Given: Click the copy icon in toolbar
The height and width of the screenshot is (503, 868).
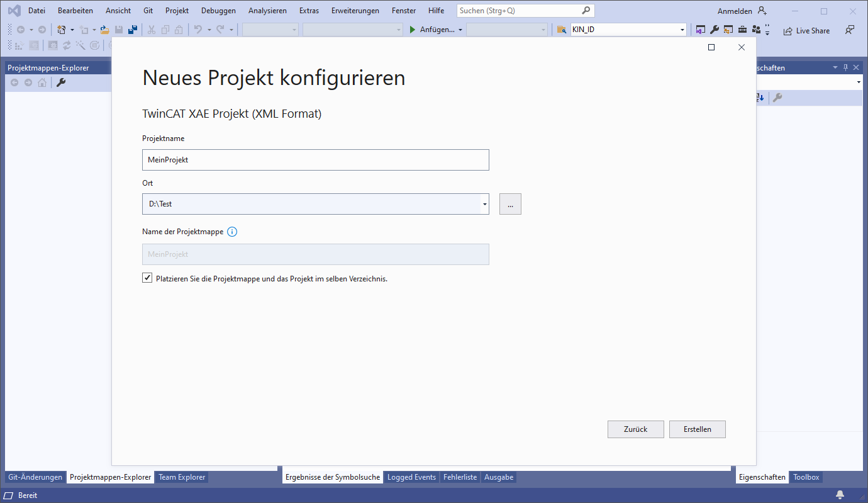Looking at the screenshot, I should [165, 30].
